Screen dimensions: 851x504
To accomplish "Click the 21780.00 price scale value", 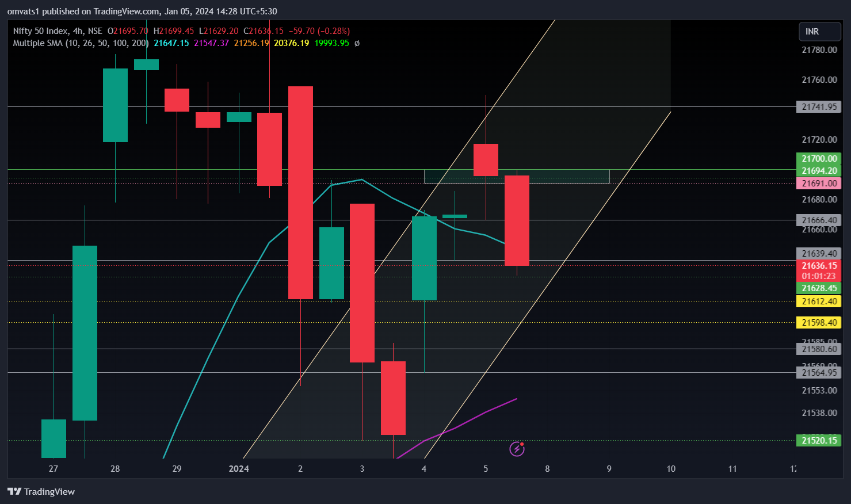I will (819, 50).
